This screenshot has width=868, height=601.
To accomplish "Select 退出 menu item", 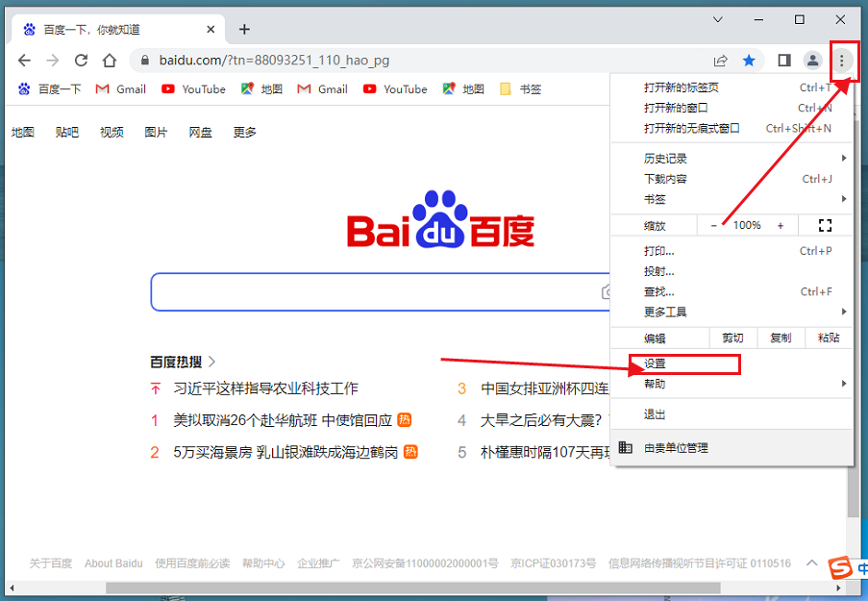I will (x=732, y=414).
